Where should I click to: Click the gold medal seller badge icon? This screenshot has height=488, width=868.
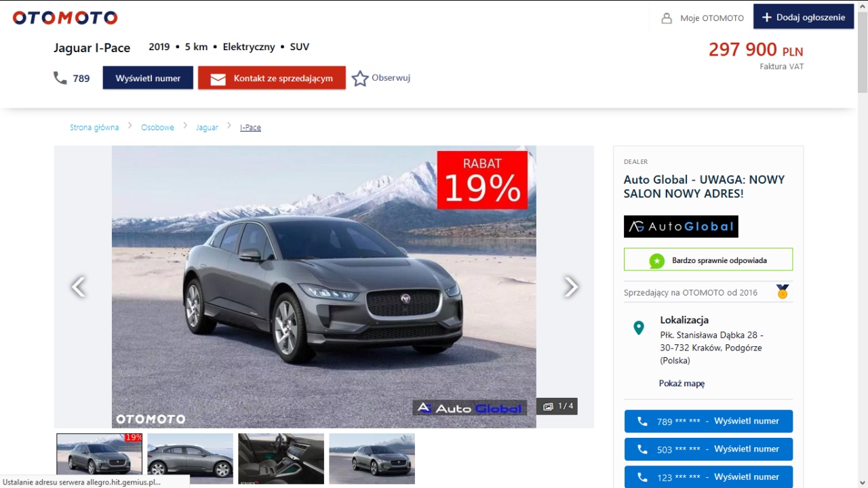[x=783, y=292]
